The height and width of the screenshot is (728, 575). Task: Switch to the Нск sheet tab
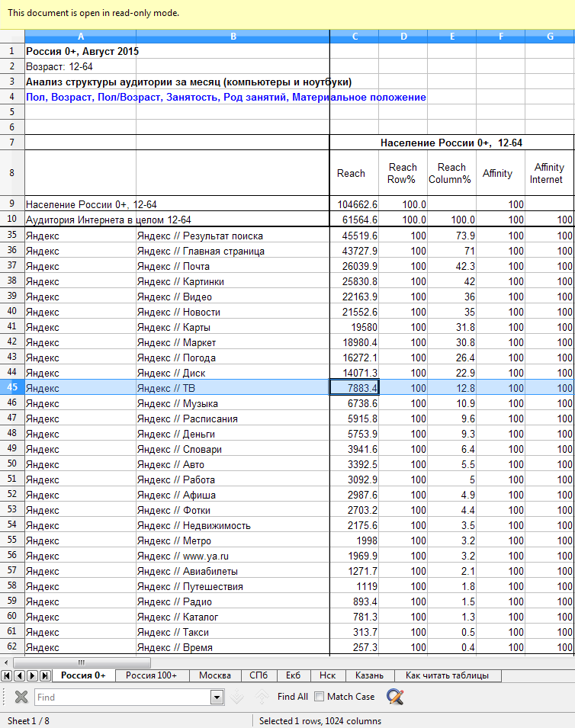[327, 675]
